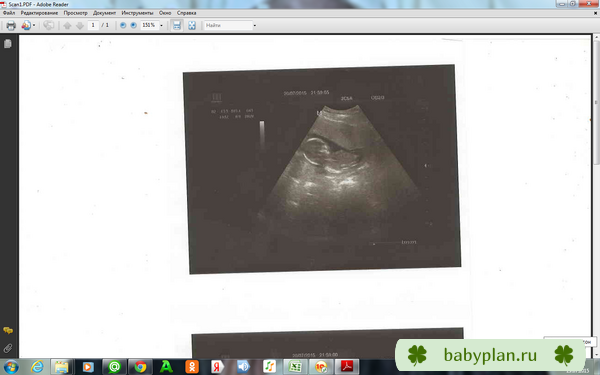Click the Print icon in toolbar
600x375 pixels.
(11, 25)
